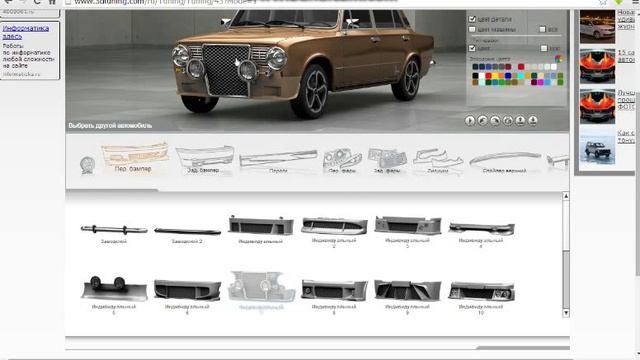
Task: Pick the bright red swatch in the top row
Action: coord(521,67)
